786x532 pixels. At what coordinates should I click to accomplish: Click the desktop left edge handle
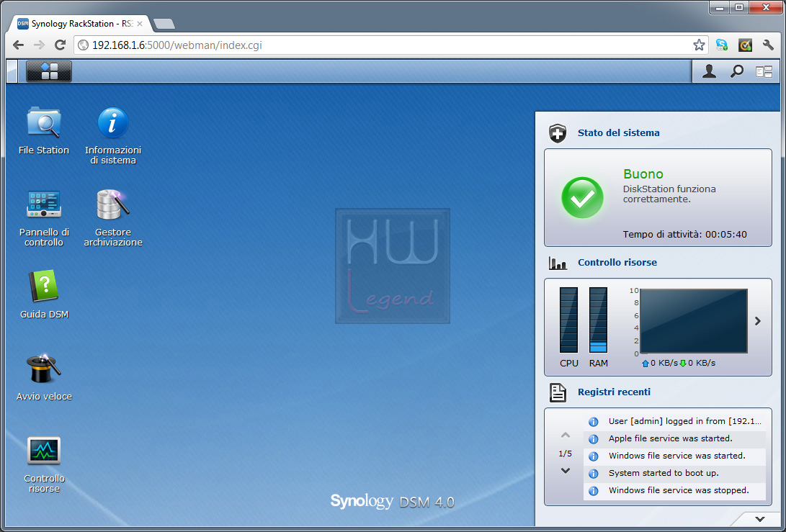click(x=12, y=71)
